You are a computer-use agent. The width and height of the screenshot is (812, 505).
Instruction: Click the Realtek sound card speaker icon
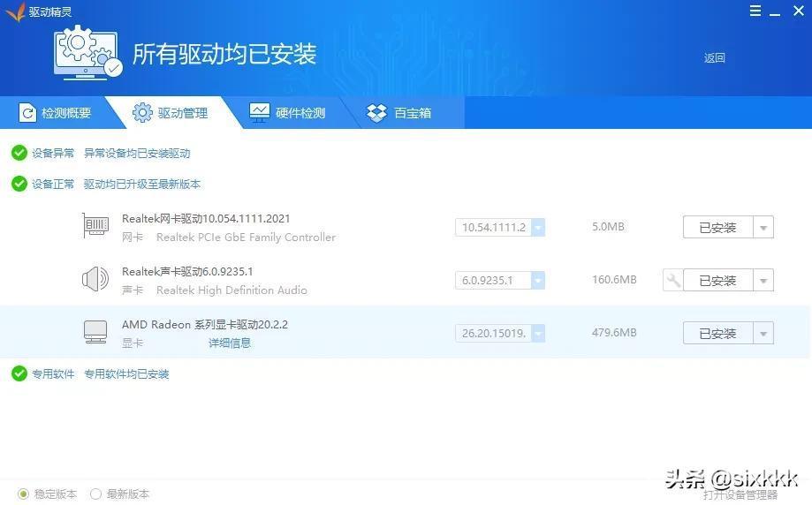click(x=95, y=279)
